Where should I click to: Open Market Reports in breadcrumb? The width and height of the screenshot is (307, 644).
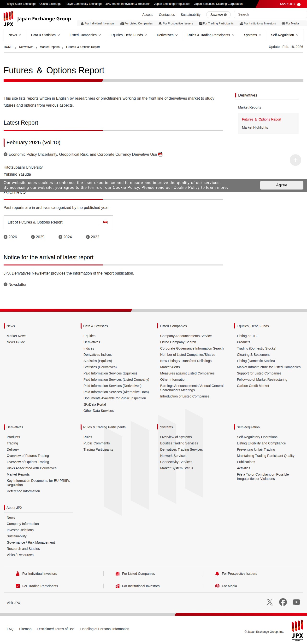50,47
